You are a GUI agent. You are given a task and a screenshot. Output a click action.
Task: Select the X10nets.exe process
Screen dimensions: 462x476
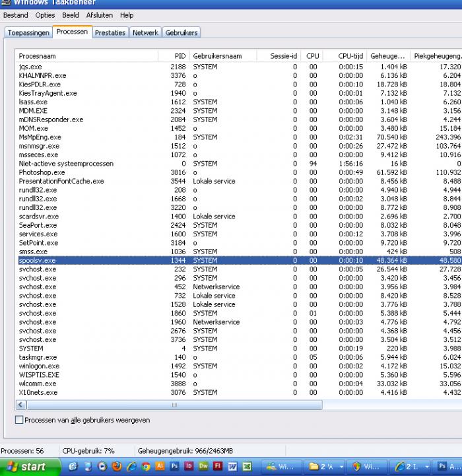[240, 393]
